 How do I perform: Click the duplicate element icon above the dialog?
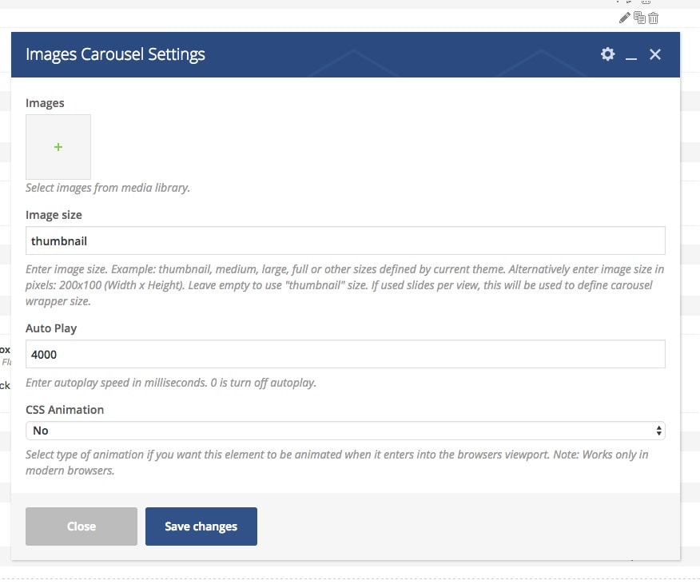pos(639,18)
